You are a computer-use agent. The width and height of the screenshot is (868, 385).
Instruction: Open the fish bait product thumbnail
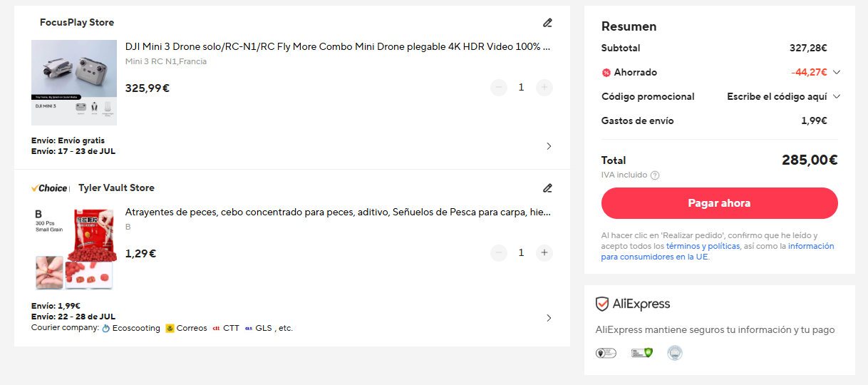[74, 248]
